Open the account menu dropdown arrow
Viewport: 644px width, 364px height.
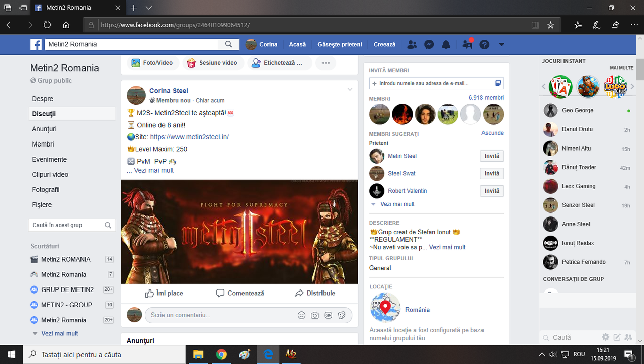pos(501,44)
